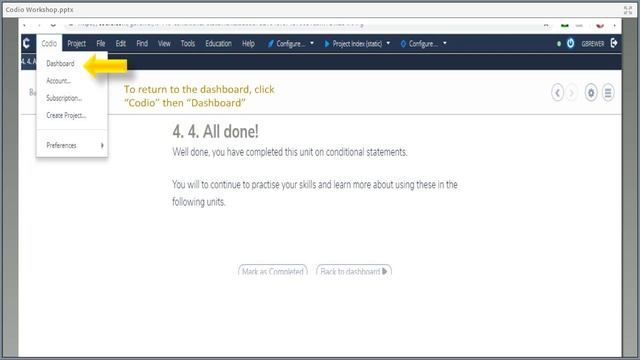Viewport: 640px width, 360px height.
Task: Open the Find menu
Action: (142, 43)
